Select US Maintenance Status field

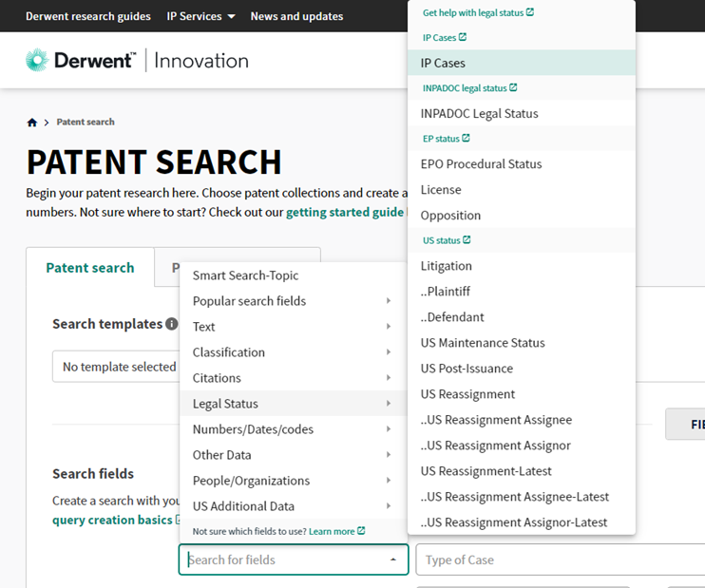[522, 343]
